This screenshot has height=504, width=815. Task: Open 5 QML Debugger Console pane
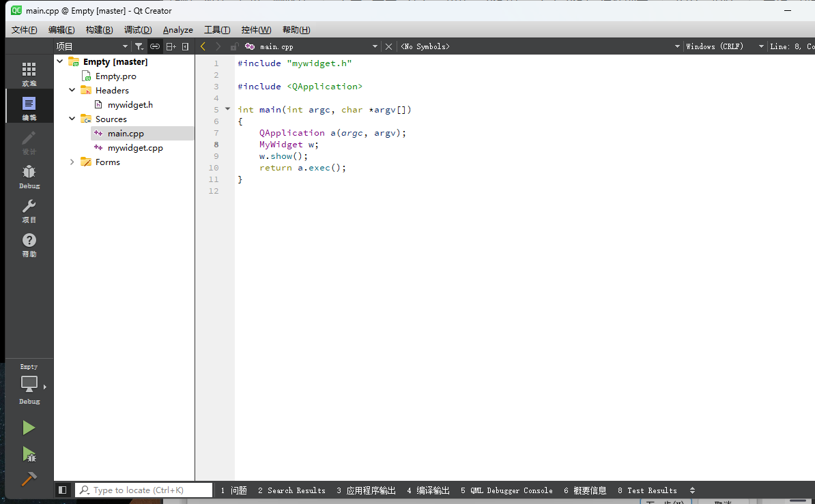(506, 490)
